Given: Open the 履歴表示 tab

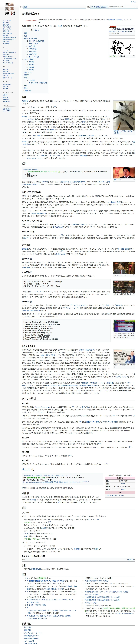Looking at the screenshot, I should pos(104,7).
